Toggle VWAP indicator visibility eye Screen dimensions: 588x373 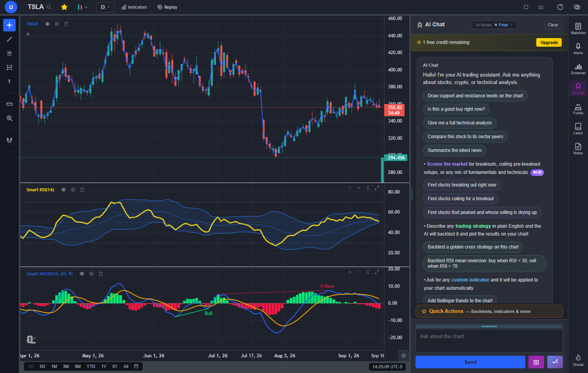(x=47, y=24)
